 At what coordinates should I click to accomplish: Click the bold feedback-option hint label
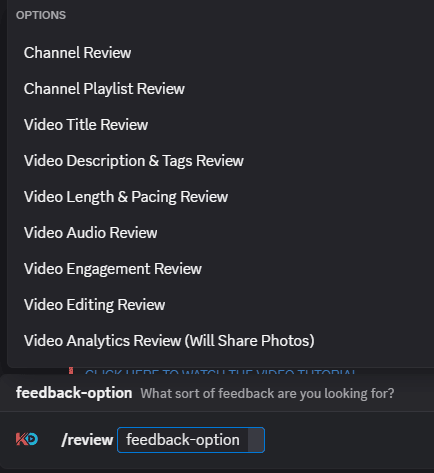tap(74, 393)
